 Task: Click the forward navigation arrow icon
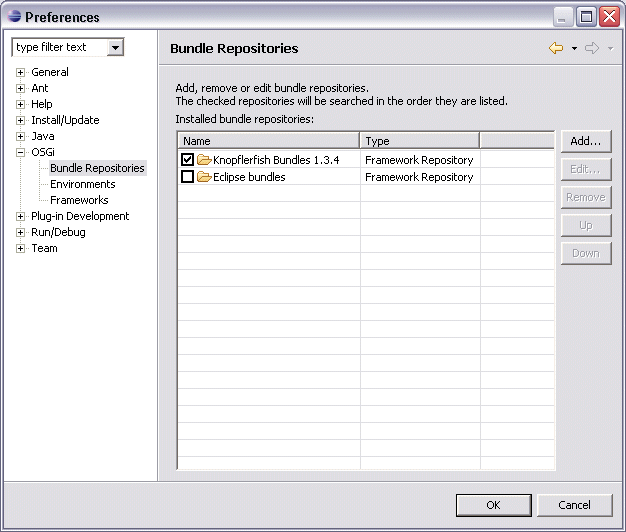point(591,48)
